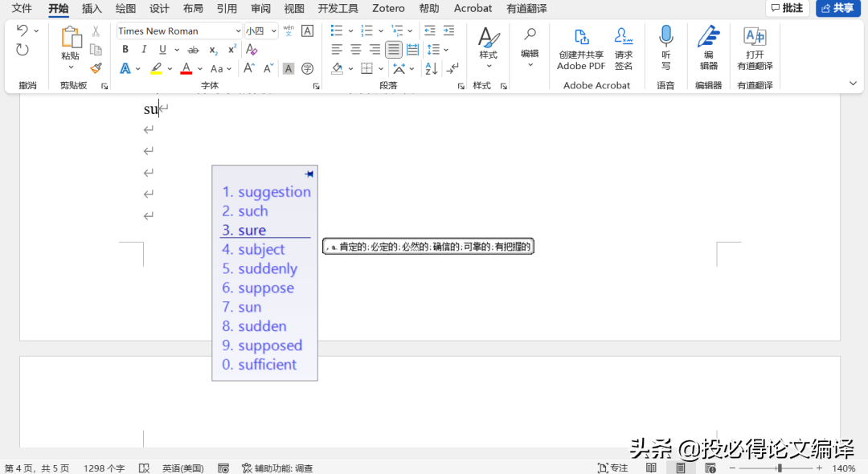Click the Format Painter brush icon
Screen dimensions: 868x474
(96, 68)
